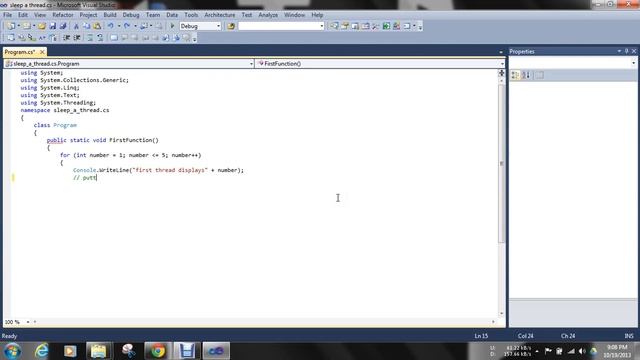Click the 'class Program' text
This screenshot has width=640, height=360.
[55, 125]
